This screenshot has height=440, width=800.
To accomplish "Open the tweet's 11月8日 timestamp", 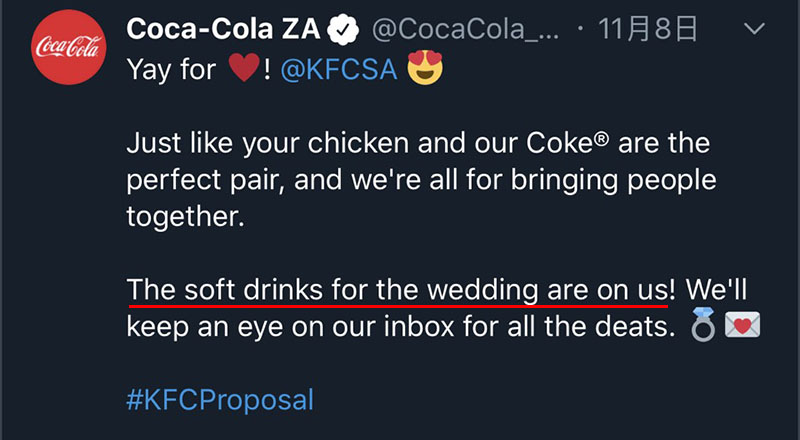I will [647, 29].
